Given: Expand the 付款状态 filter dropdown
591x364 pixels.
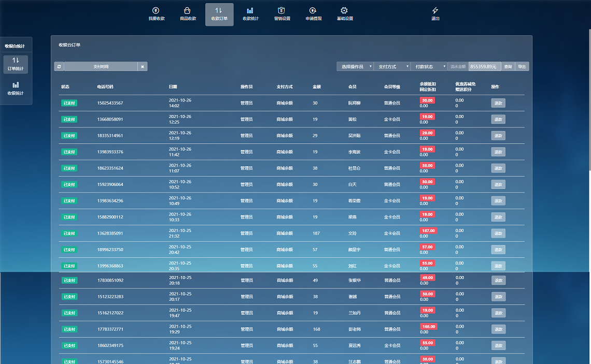Looking at the screenshot, I should click(x=428, y=66).
